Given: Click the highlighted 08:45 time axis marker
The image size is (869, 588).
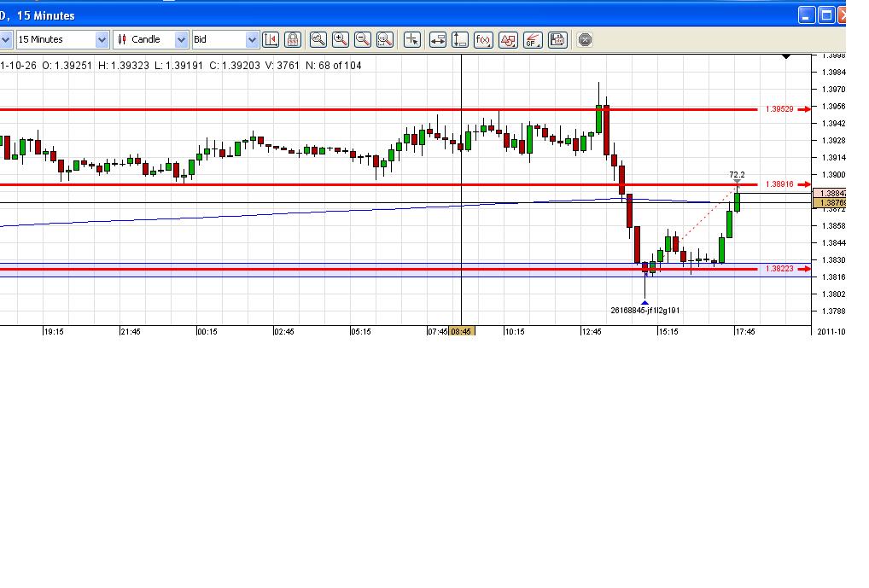Looking at the screenshot, I should pos(462,331).
